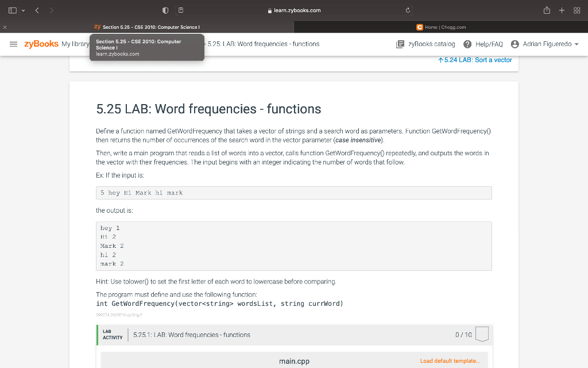Open the zyBooks hamburger menu
The height and width of the screenshot is (368, 588).
[14, 44]
